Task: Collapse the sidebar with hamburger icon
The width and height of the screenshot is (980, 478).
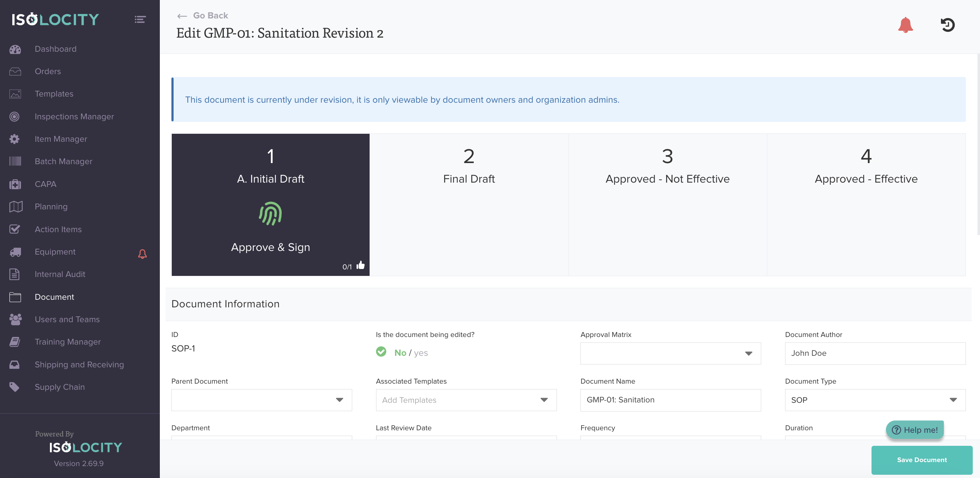Action: pyautogui.click(x=140, y=19)
